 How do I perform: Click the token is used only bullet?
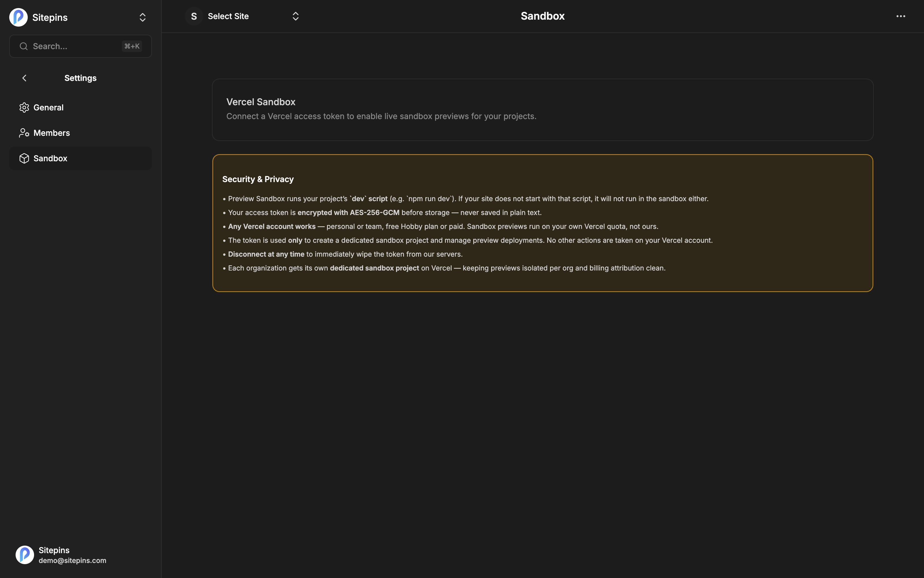[468, 240]
